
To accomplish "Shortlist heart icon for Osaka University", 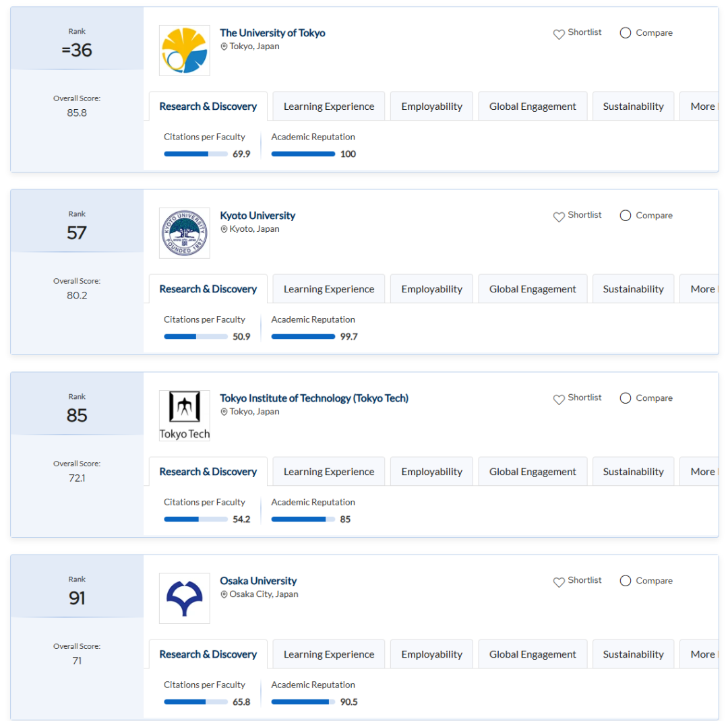I will (x=559, y=582).
